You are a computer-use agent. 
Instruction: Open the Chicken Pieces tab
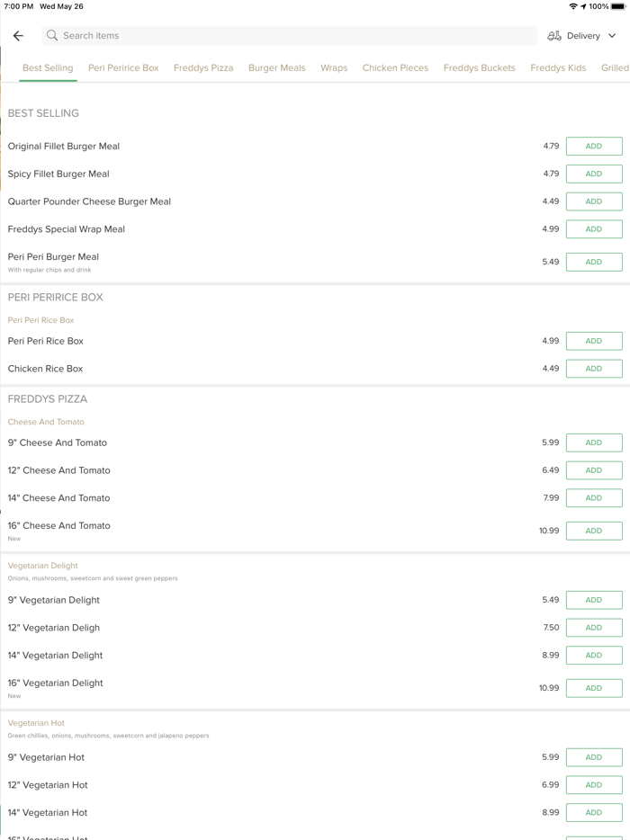point(395,67)
